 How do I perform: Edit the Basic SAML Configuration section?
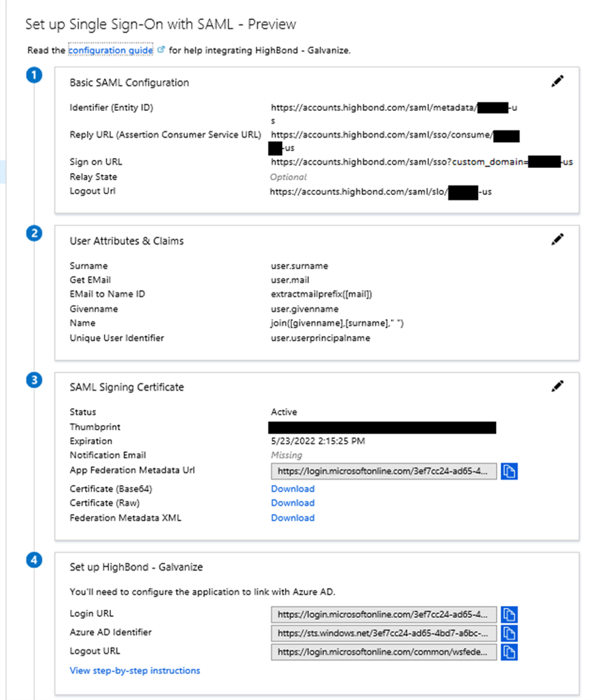pyautogui.click(x=557, y=81)
